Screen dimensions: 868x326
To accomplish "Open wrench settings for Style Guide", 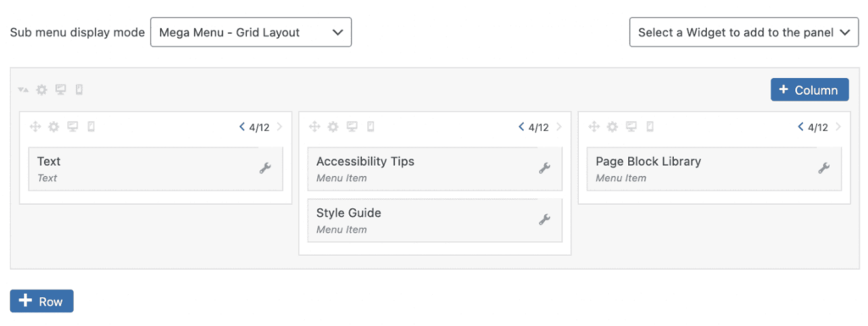I will pyautogui.click(x=545, y=220).
